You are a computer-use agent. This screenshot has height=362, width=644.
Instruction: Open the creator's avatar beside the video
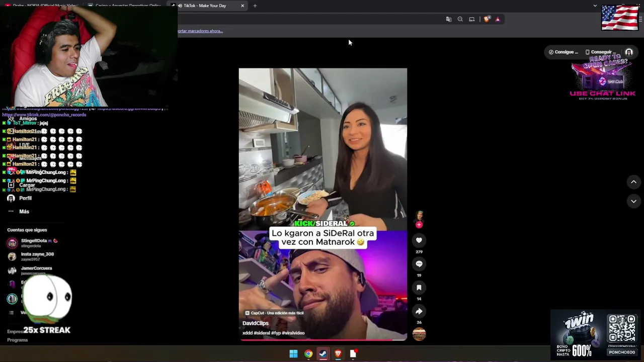[x=420, y=217]
